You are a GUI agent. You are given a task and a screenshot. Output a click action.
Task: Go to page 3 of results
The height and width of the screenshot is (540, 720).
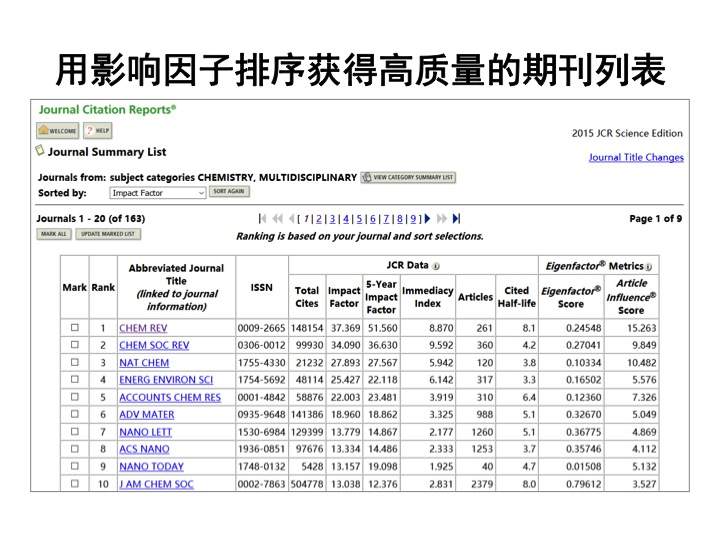[x=332, y=219]
